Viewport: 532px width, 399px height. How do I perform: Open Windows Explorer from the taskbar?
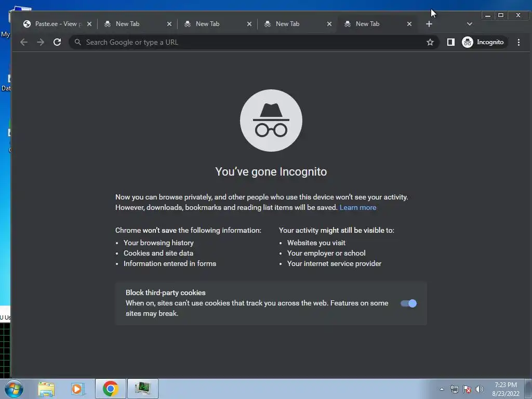[46, 389]
